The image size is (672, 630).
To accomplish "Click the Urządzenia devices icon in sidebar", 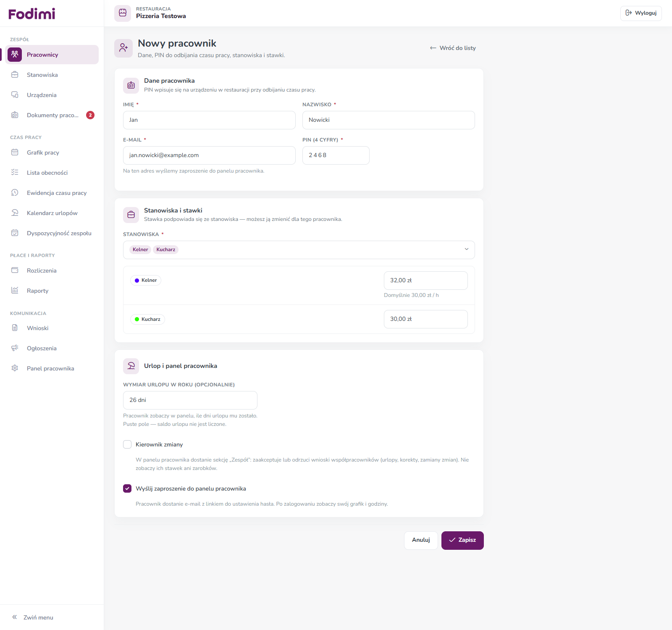I will (x=15, y=95).
